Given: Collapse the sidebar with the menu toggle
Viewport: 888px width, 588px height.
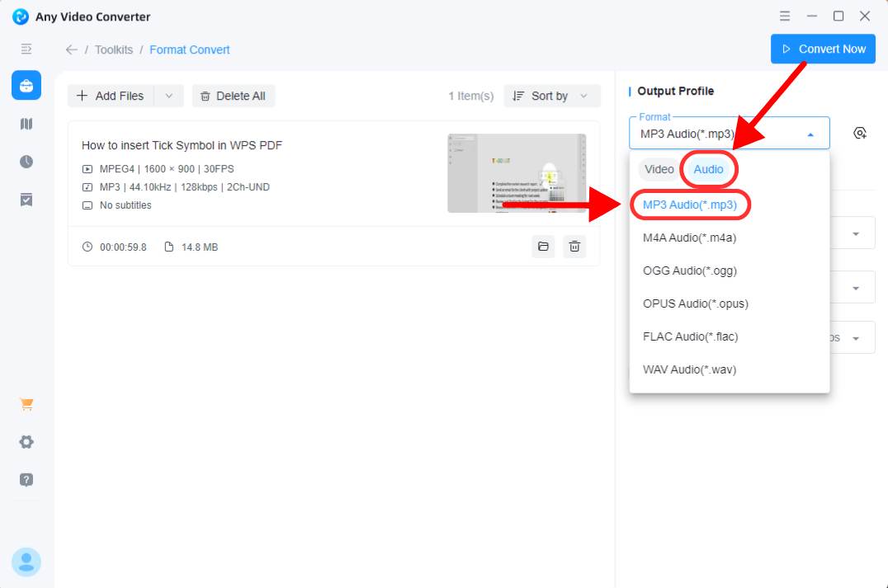Looking at the screenshot, I should click(26, 49).
